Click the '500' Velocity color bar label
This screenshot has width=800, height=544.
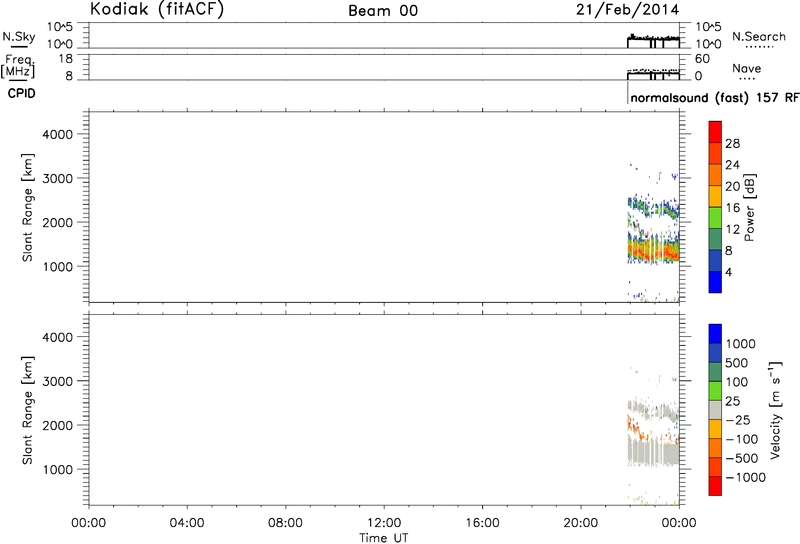[x=736, y=363]
